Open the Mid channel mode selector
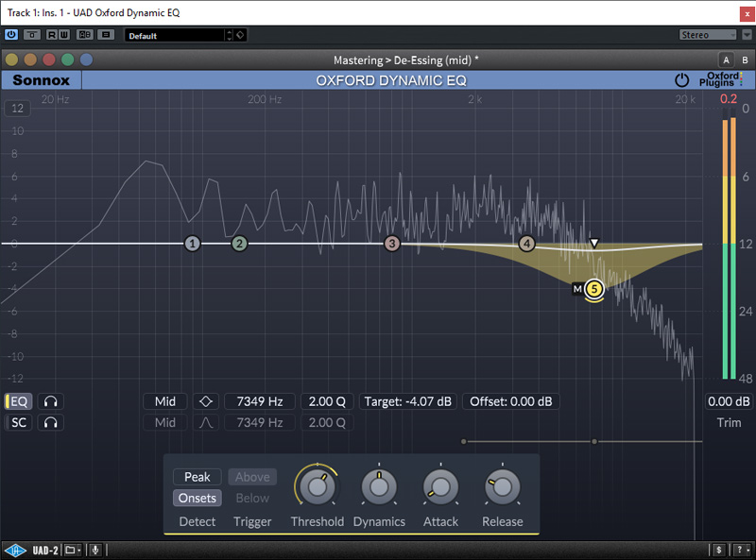756x560 pixels. coord(165,401)
